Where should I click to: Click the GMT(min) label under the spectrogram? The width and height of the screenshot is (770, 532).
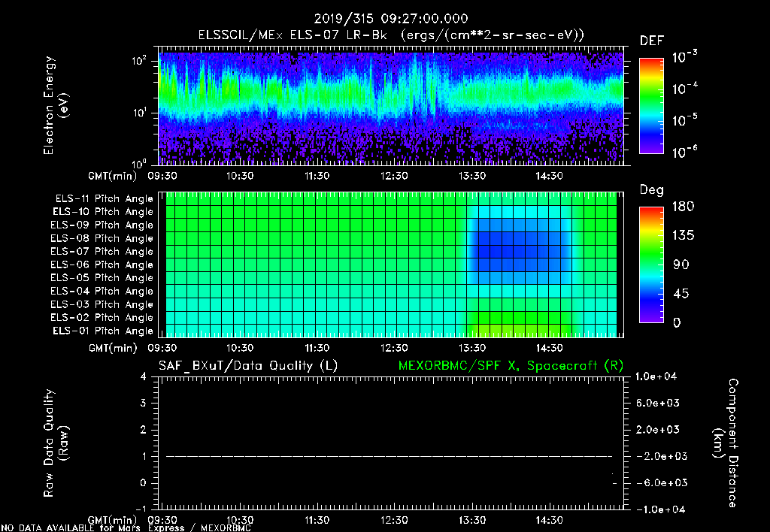click(x=113, y=176)
